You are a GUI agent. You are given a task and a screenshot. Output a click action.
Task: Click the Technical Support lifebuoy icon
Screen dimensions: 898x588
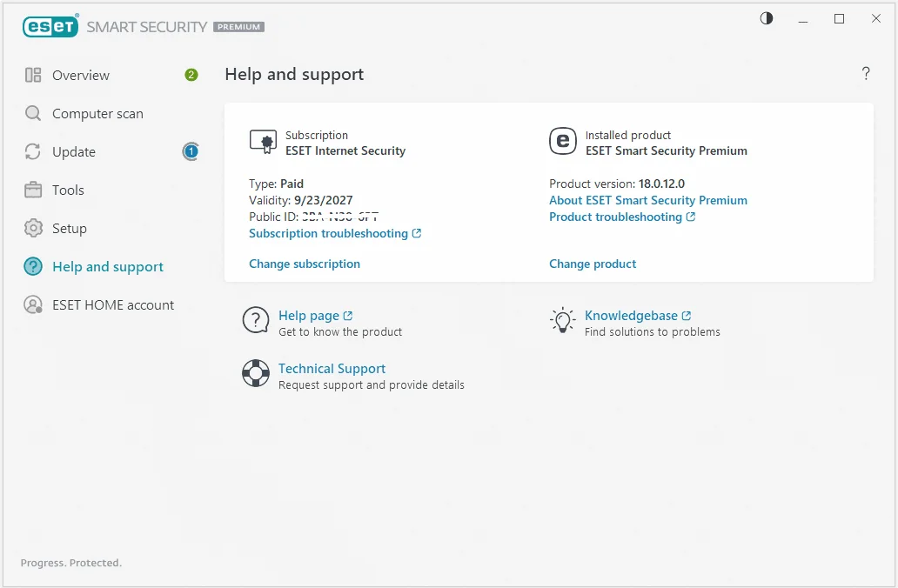(256, 373)
